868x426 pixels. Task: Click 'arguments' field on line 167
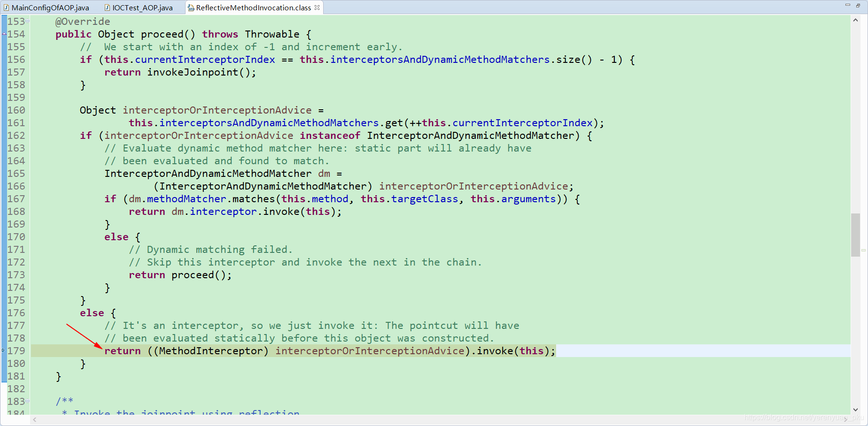[528, 199]
